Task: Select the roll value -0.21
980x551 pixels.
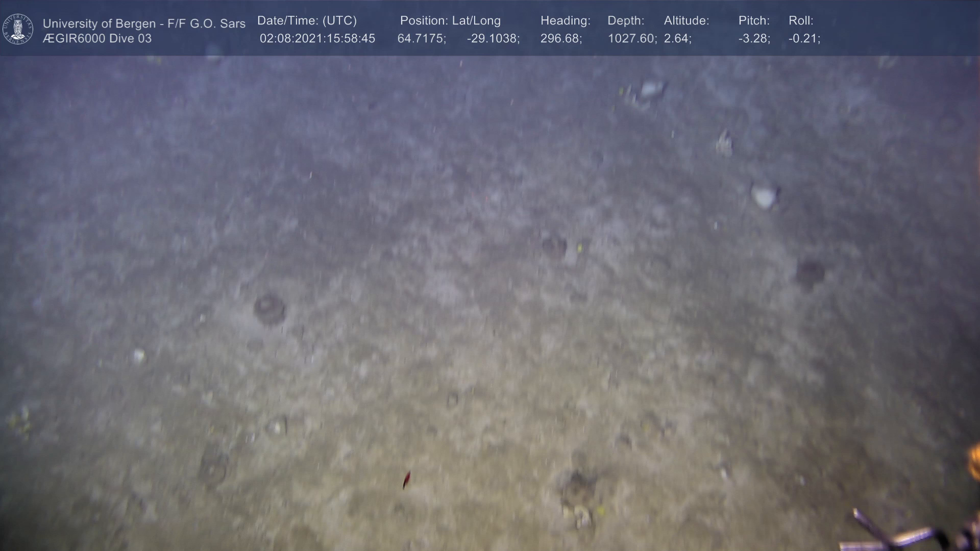Action: [x=804, y=39]
